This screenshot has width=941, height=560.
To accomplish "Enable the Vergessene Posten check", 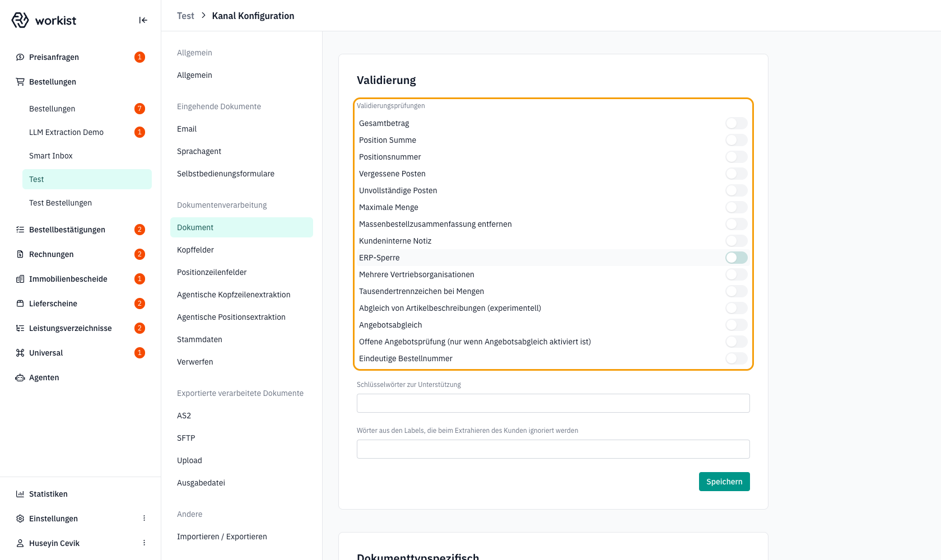I will pyautogui.click(x=737, y=174).
